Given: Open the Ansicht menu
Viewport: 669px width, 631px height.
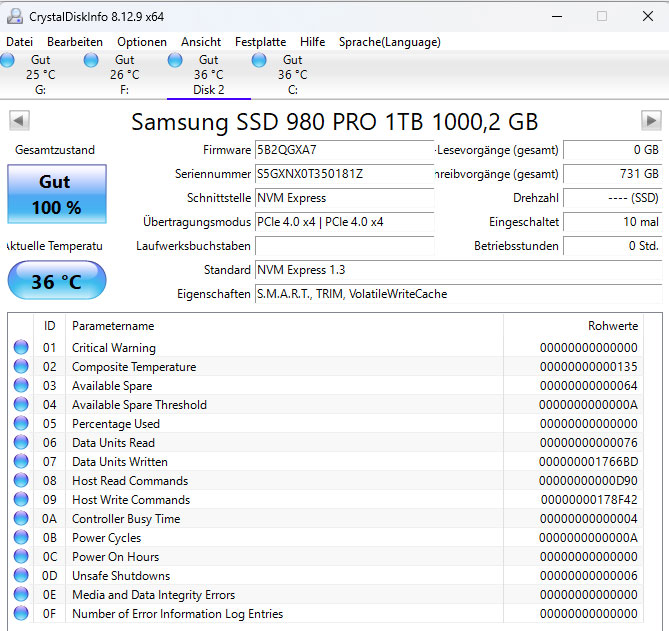Looking at the screenshot, I should [x=201, y=42].
